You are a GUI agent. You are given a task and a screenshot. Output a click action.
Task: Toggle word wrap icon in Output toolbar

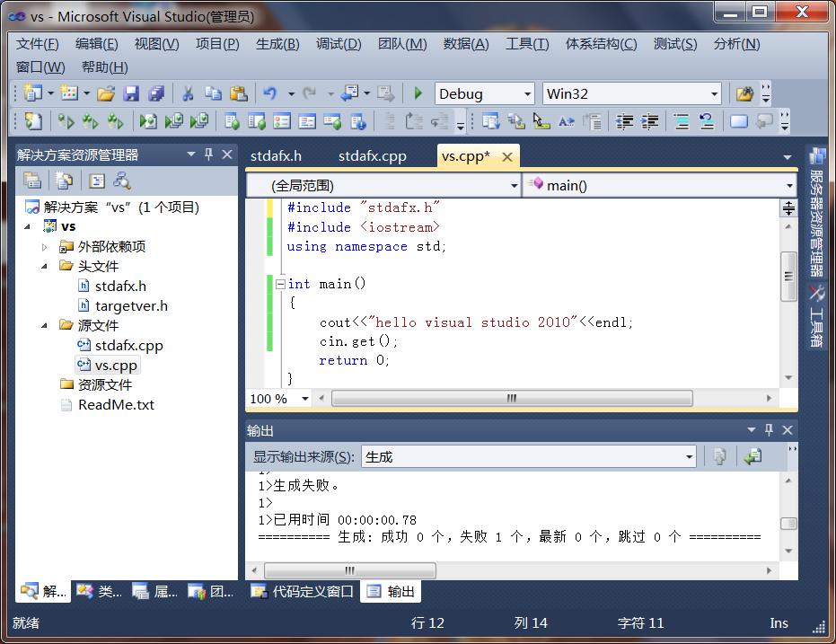tap(752, 457)
